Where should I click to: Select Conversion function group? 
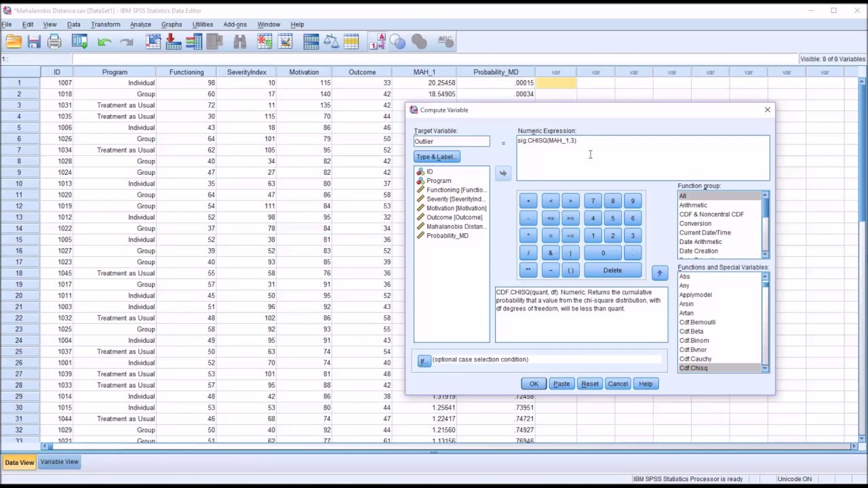click(695, 224)
